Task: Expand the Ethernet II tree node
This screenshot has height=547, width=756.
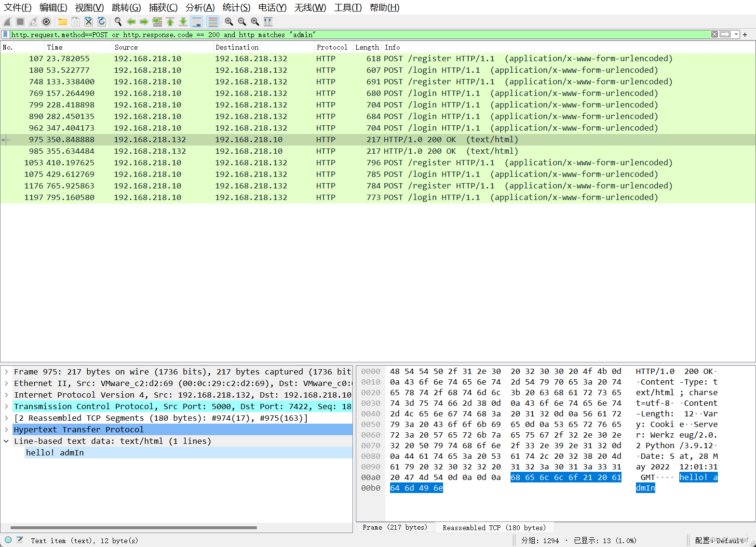Action: tap(6, 383)
